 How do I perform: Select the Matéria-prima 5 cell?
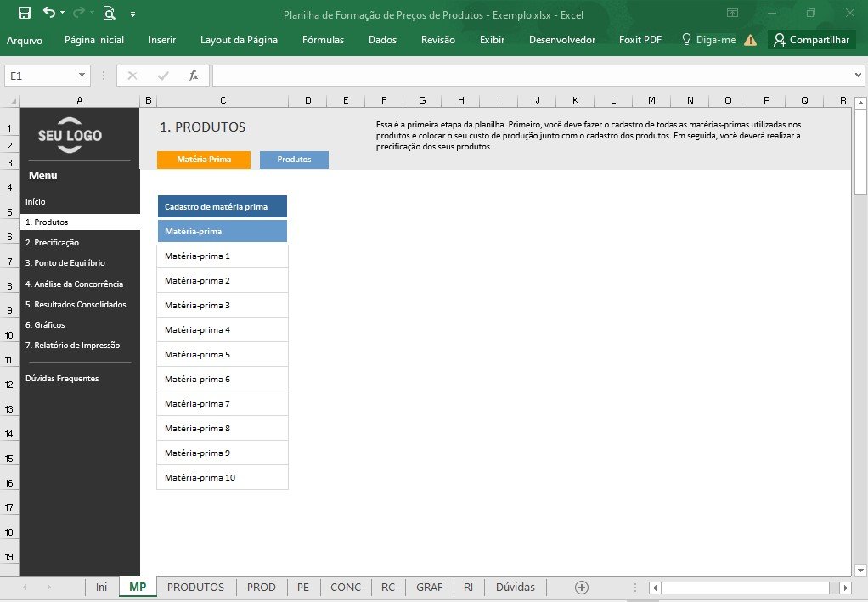(x=223, y=355)
